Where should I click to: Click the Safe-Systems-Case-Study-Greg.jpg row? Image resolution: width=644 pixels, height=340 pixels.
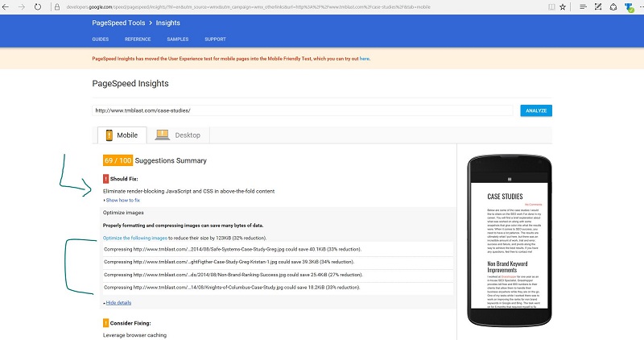278,249
